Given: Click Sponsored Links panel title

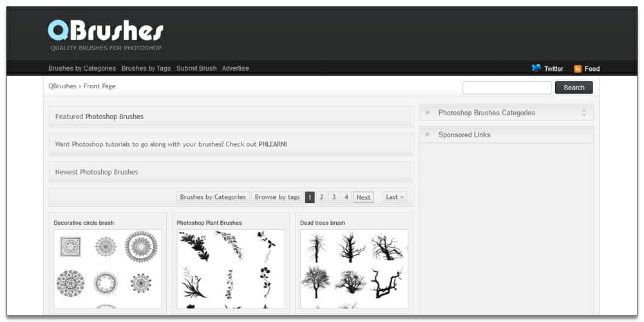Looking at the screenshot, I should pos(464,135).
